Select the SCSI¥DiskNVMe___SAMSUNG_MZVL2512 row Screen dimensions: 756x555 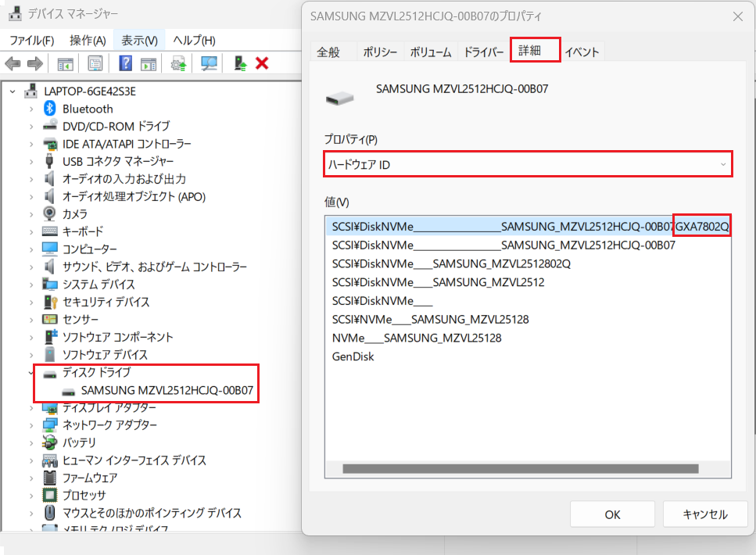[438, 282]
